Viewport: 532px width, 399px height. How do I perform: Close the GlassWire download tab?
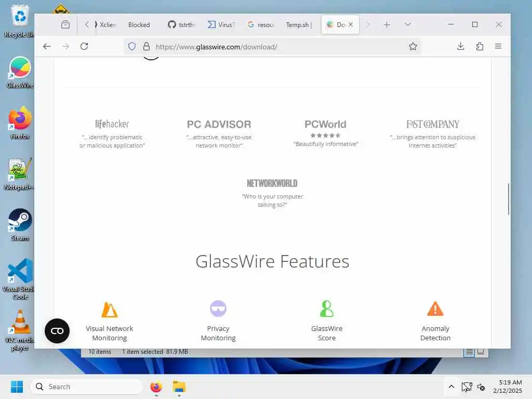351,24
